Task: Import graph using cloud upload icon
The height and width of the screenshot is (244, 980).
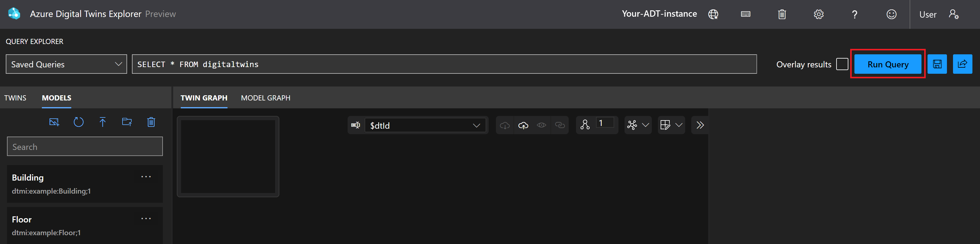Action: click(523, 125)
